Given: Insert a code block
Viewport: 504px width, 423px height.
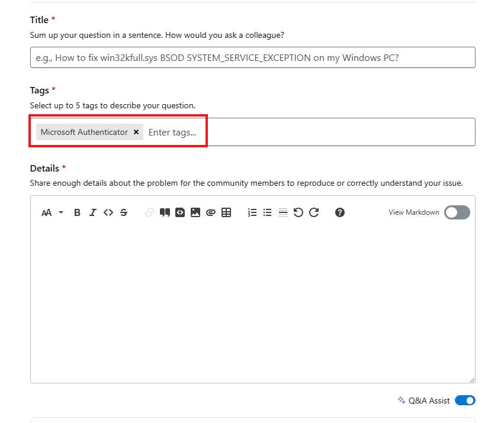Looking at the screenshot, I should (x=180, y=212).
